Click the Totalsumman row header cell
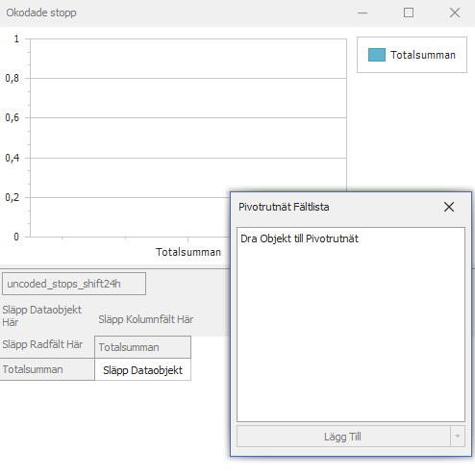 tap(47, 369)
